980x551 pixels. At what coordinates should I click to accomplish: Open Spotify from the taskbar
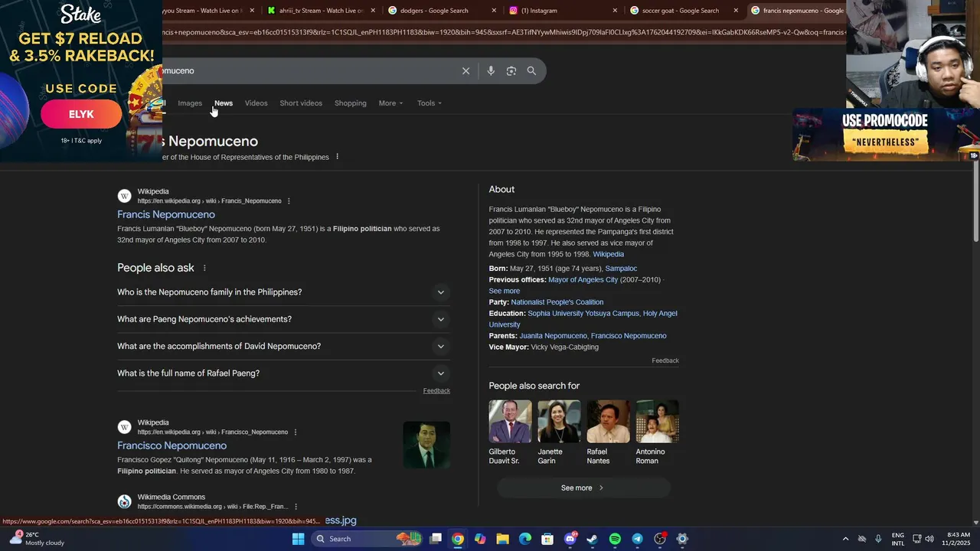pos(615,539)
